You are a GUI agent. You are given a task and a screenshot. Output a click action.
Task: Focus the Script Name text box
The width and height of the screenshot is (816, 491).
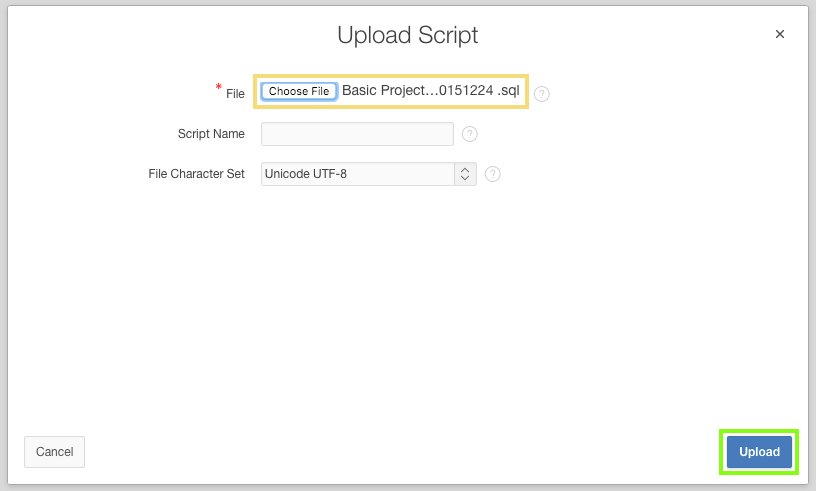357,134
